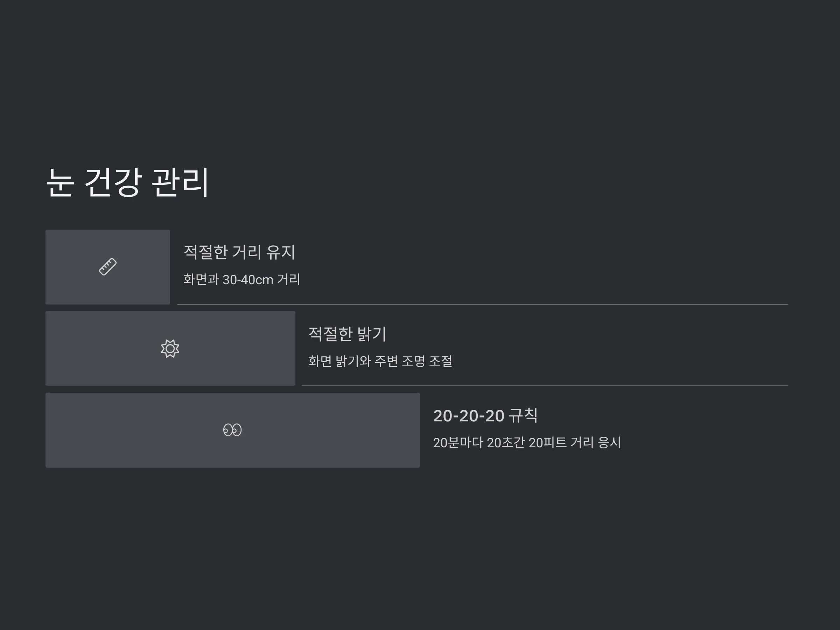This screenshot has width=840, height=630.
Task: Select the heading 적절한 밝기
Action: [347, 334]
